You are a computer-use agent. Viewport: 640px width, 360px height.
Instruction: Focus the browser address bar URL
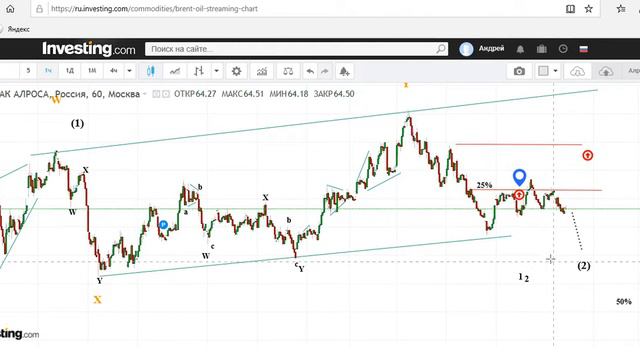point(154,9)
